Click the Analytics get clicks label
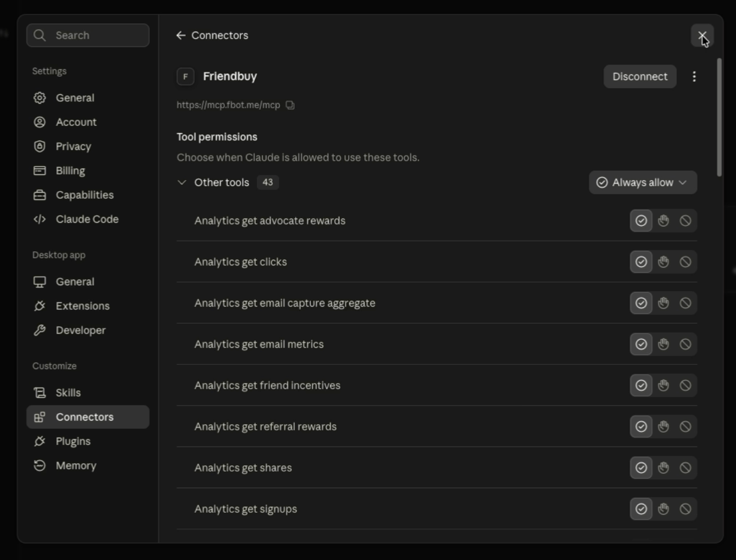This screenshot has height=560, width=736. click(x=240, y=262)
